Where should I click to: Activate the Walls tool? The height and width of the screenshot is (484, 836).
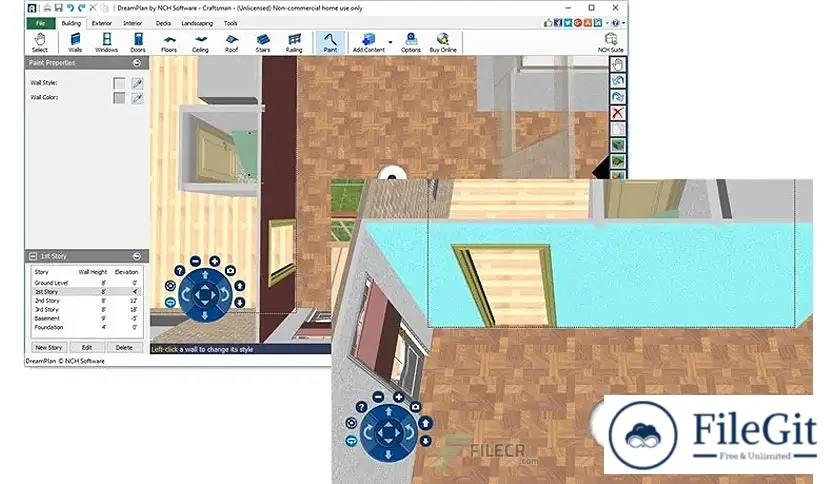[75, 43]
